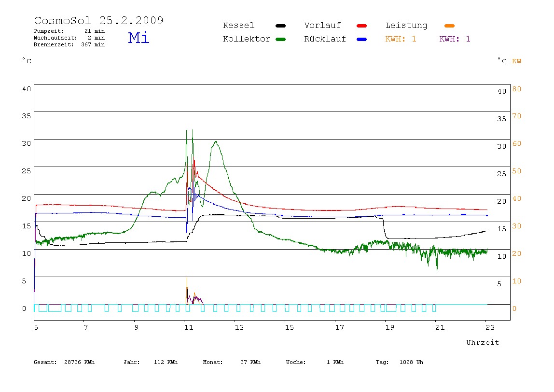This screenshot has width=554, height=392.
Task: Select hour '13' on the time axis
Action: (239, 328)
